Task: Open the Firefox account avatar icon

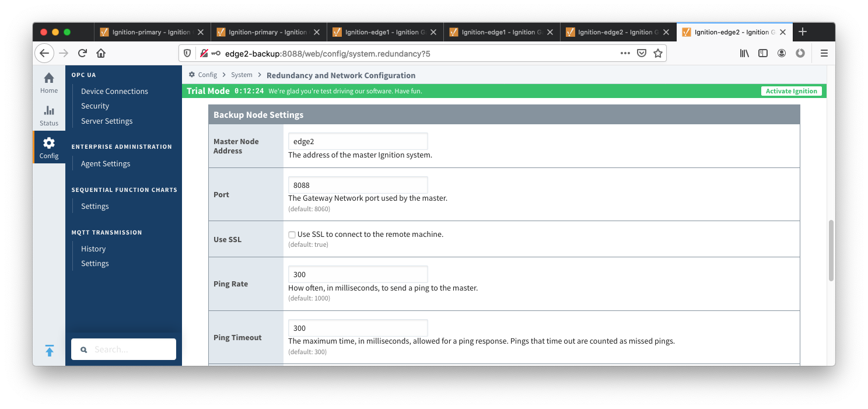Action: click(x=782, y=53)
